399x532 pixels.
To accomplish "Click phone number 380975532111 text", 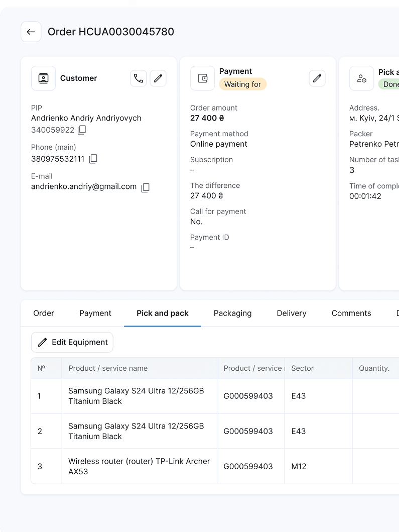I will pyautogui.click(x=58, y=159).
